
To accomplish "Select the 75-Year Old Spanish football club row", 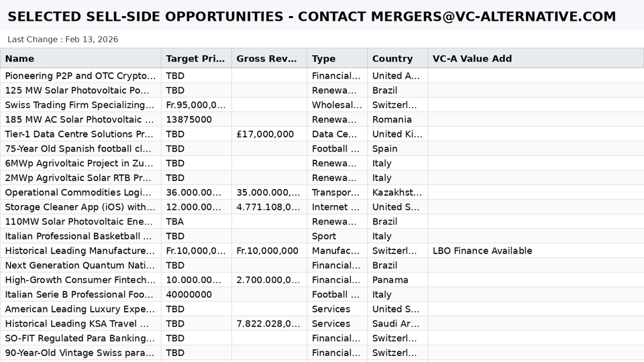I will pyautogui.click(x=80, y=149).
